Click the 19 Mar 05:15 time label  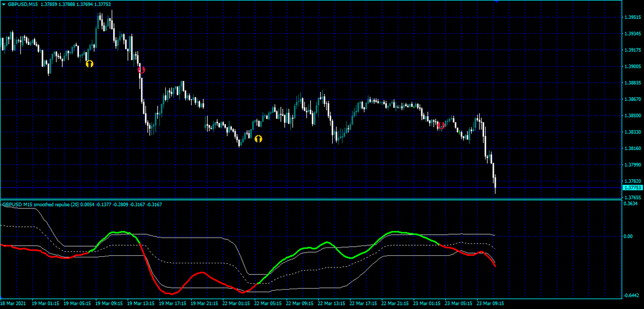coord(78,304)
